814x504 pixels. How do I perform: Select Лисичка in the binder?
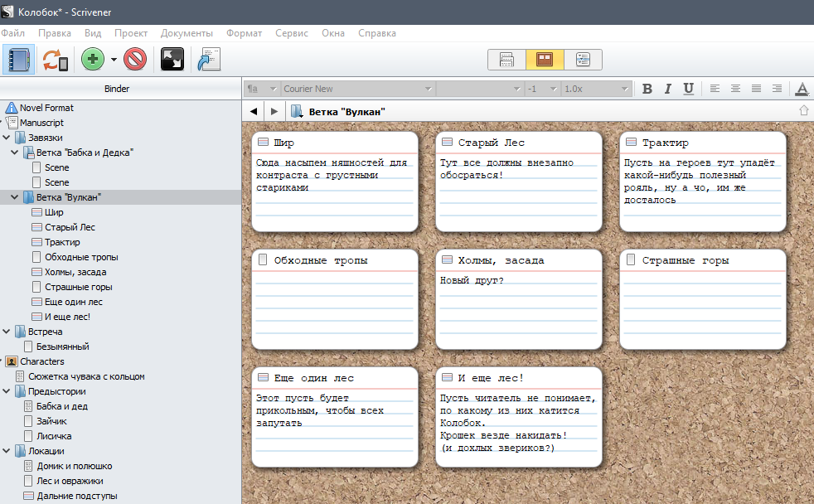click(54, 436)
